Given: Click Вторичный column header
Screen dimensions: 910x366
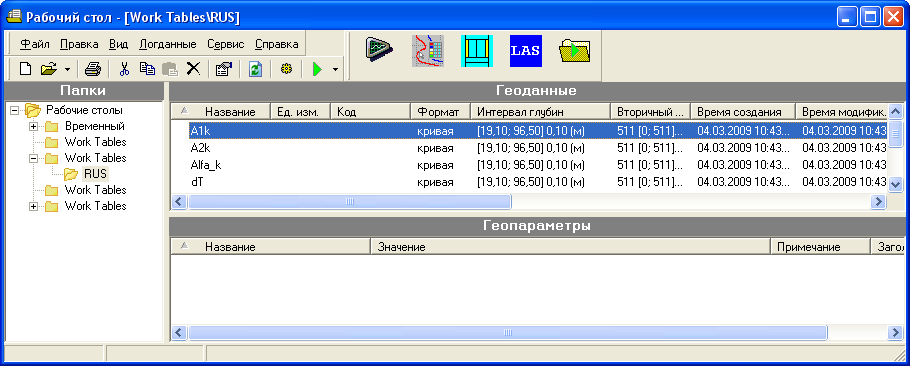Looking at the screenshot, I should pyautogui.click(x=651, y=112).
